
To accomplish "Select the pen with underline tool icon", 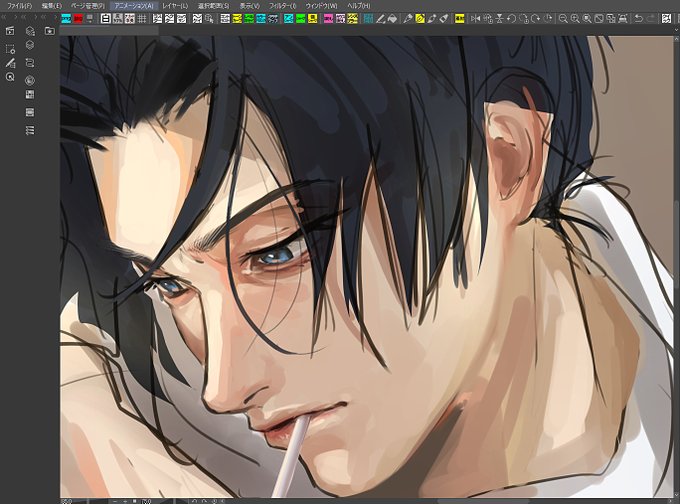I will click(x=380, y=19).
